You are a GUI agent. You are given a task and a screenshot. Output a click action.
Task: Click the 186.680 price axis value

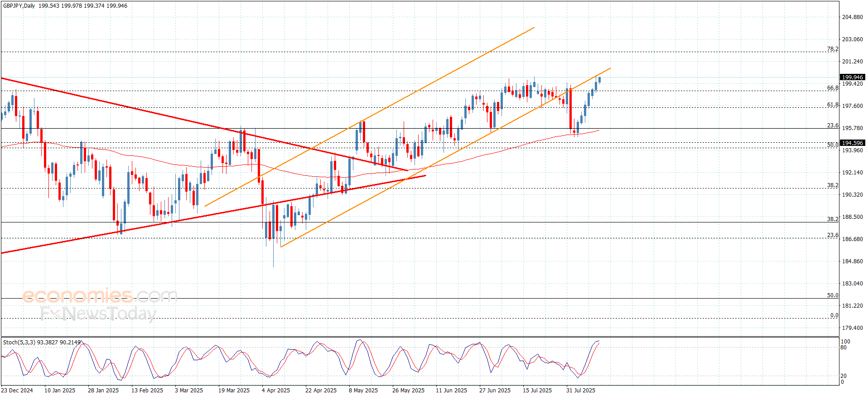click(x=852, y=239)
